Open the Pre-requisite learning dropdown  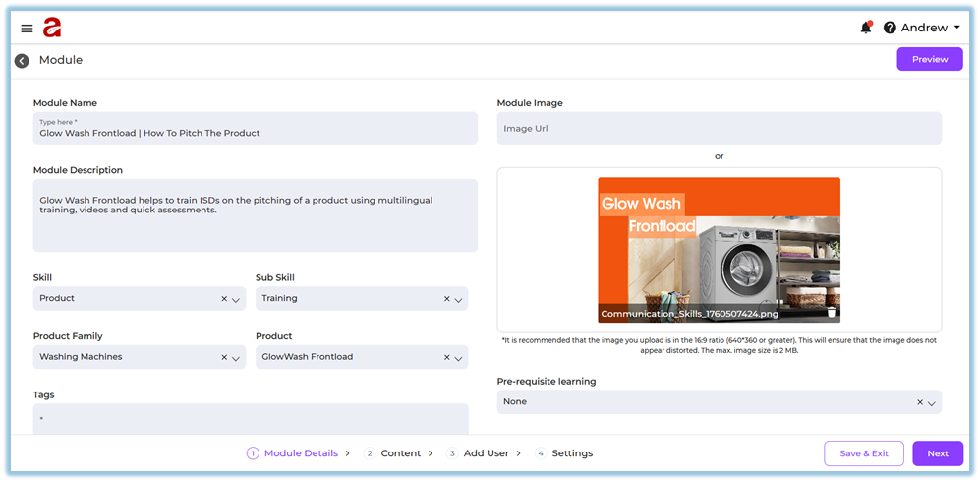(x=933, y=402)
